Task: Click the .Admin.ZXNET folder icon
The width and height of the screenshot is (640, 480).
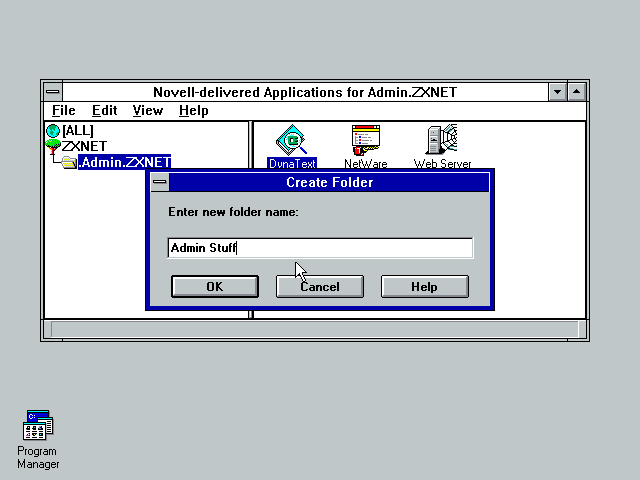Action: pos(69,162)
